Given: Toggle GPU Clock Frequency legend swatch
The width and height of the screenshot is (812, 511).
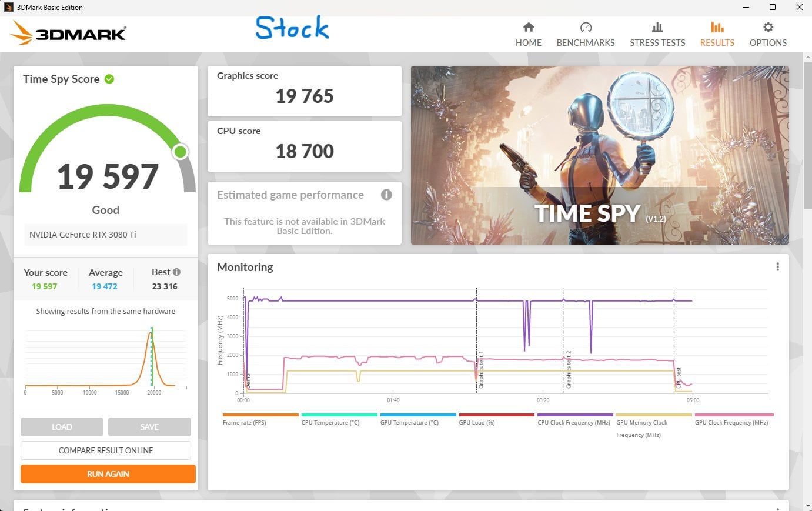Looking at the screenshot, I should click(x=734, y=415).
